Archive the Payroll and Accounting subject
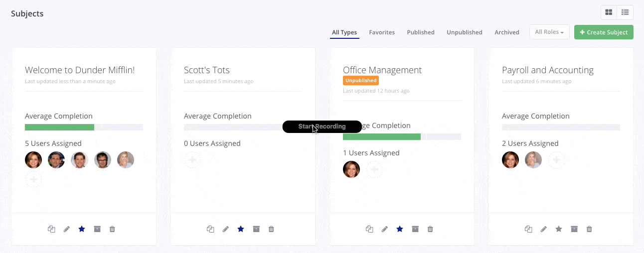 point(574,229)
